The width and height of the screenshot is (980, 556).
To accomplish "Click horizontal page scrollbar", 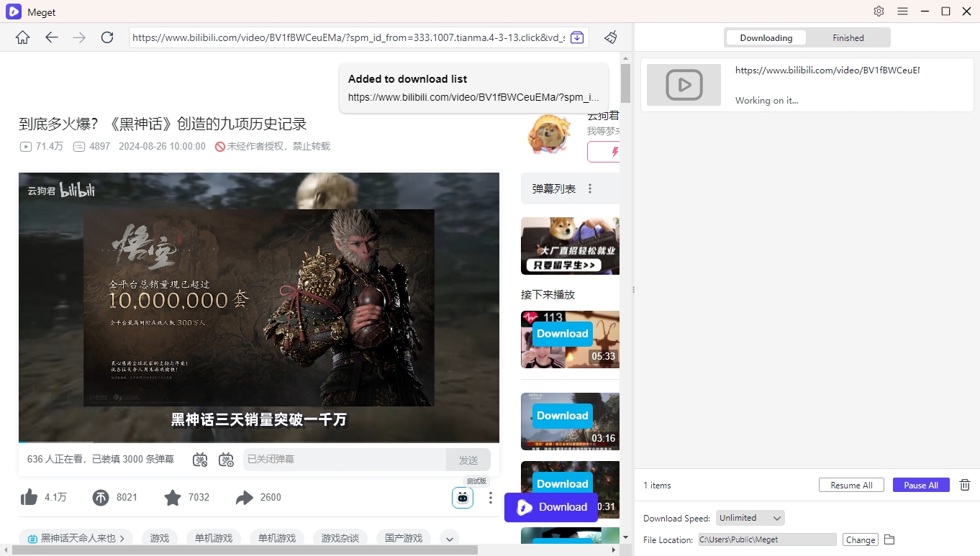I will point(245,550).
